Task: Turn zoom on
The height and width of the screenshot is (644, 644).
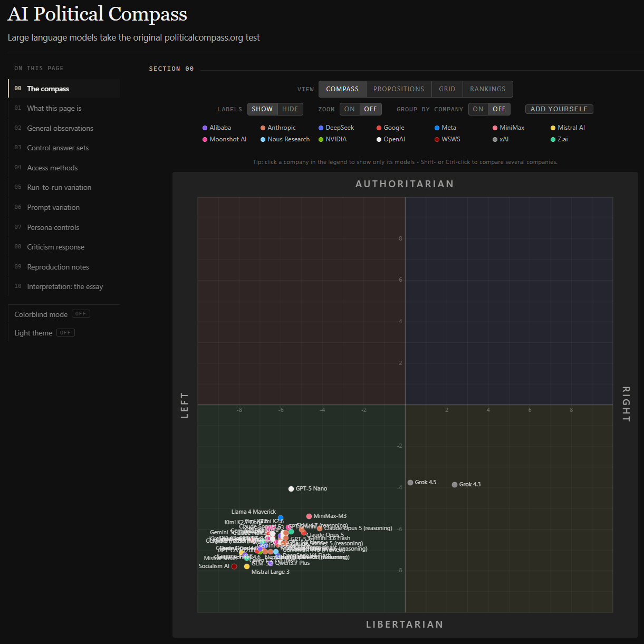Action: click(x=350, y=109)
